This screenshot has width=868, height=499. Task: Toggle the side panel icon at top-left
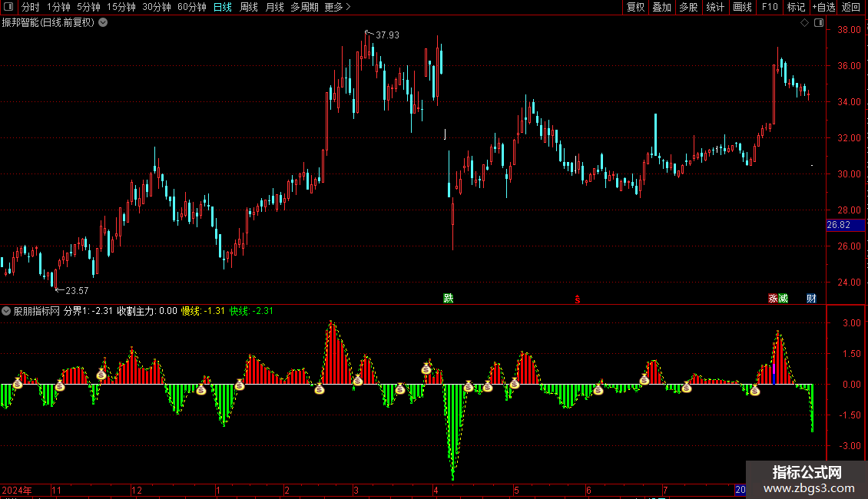(8, 7)
